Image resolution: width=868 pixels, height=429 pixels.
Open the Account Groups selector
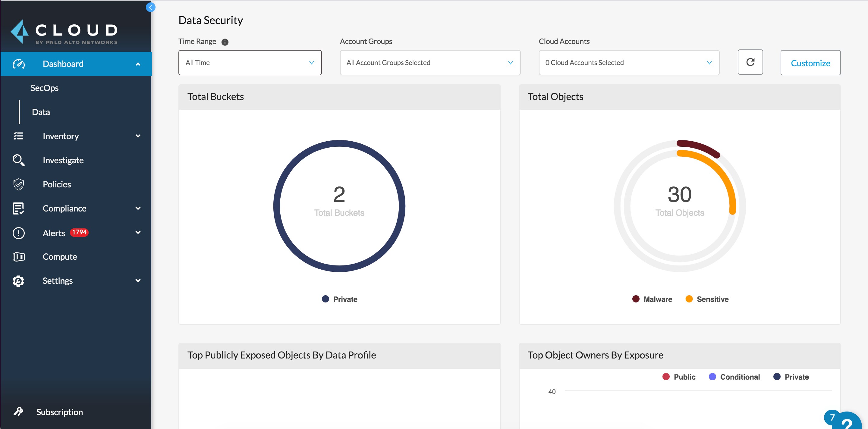coord(430,63)
